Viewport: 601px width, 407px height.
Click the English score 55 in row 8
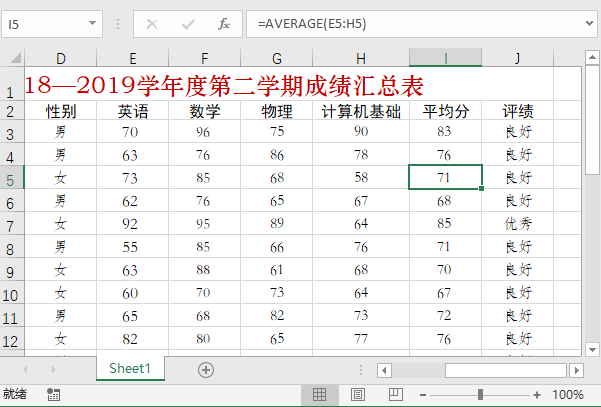(x=133, y=246)
